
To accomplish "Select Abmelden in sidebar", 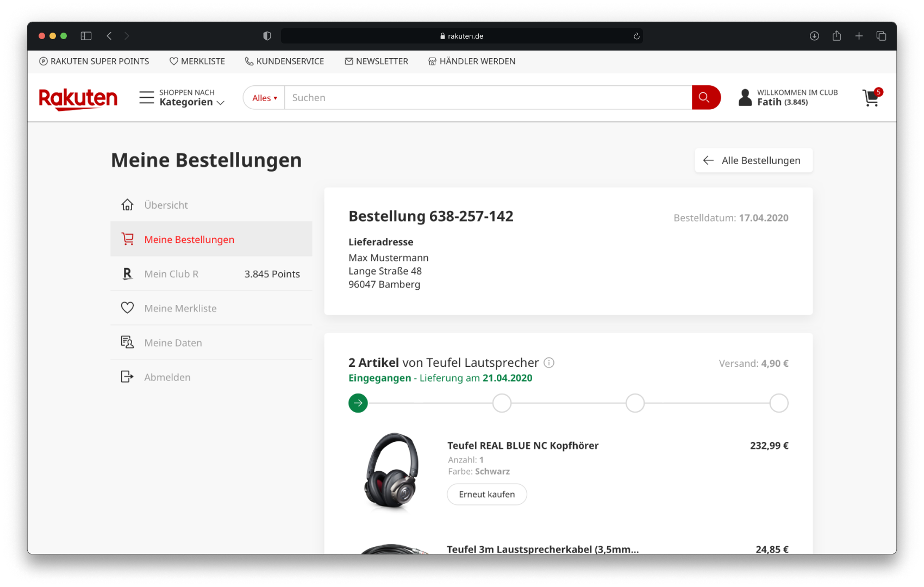I will click(211, 377).
